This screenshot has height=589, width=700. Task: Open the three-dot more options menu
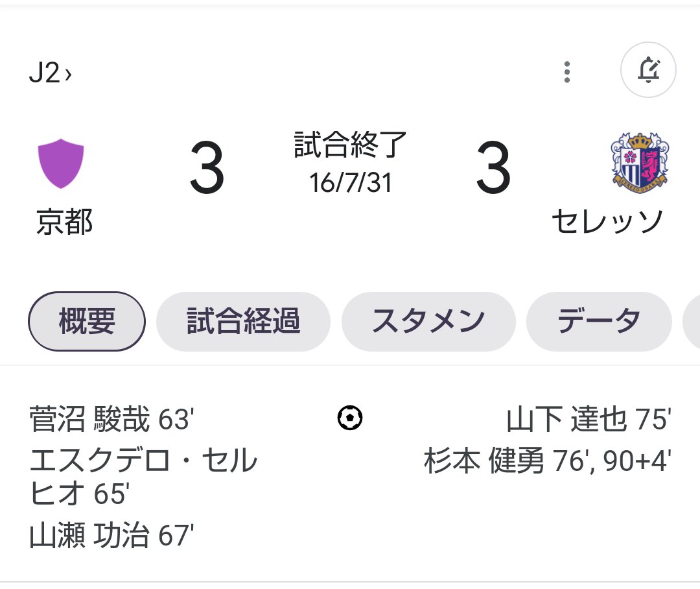(567, 72)
